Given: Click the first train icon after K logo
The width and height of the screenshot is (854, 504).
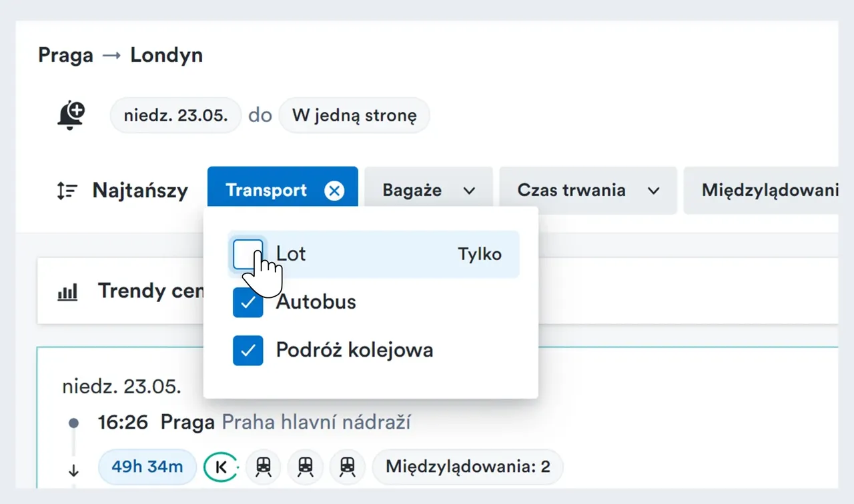Looking at the screenshot, I should 264,467.
